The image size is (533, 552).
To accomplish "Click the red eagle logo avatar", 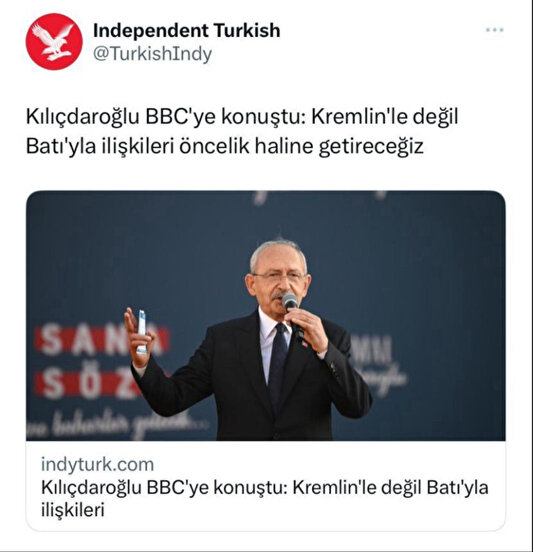I will coord(54,42).
